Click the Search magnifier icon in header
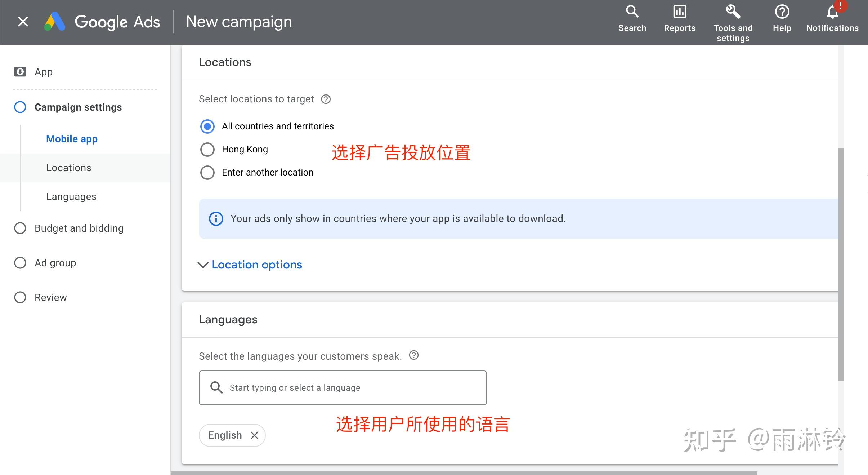Image resolution: width=868 pixels, height=475 pixels. pos(632,12)
